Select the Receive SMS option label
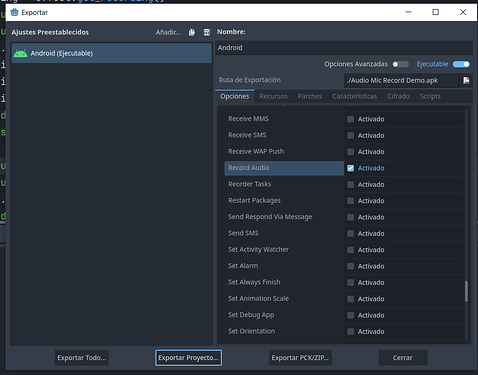 click(247, 135)
